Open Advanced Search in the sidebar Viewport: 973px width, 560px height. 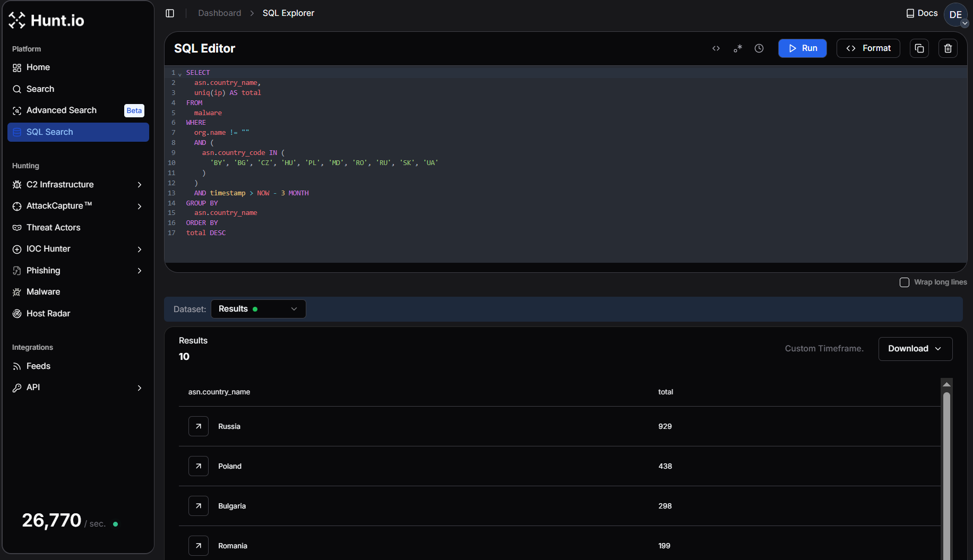tap(78, 110)
